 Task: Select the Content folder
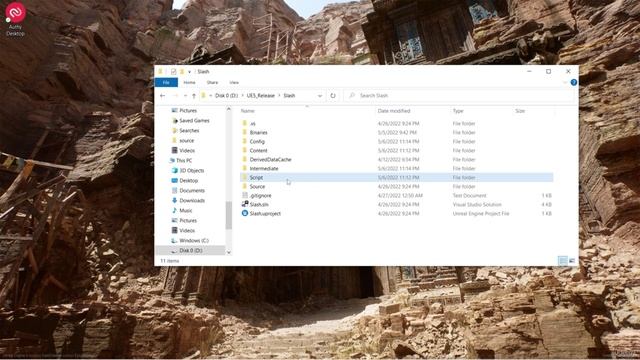point(258,151)
